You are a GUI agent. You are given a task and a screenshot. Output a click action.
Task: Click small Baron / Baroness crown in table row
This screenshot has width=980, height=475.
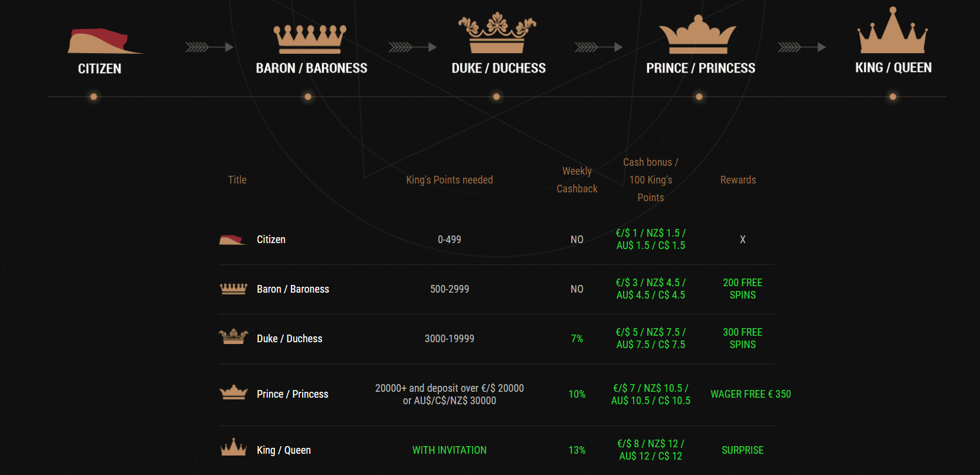pos(233,289)
